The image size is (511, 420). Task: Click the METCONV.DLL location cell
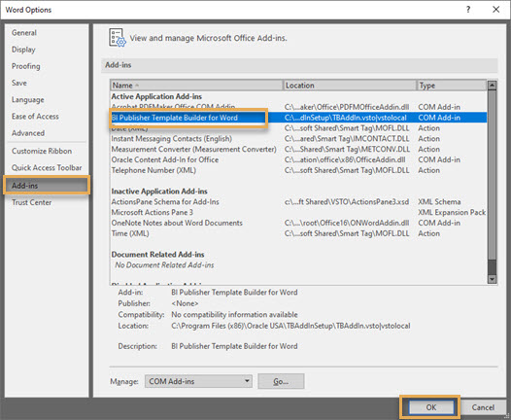tap(347, 150)
